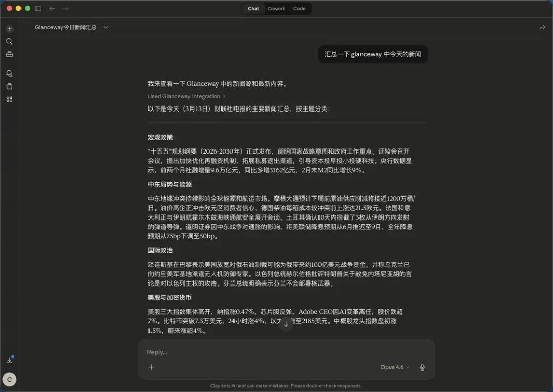Open chats list icon in sidebar
553x392 pixels.
[10, 73]
